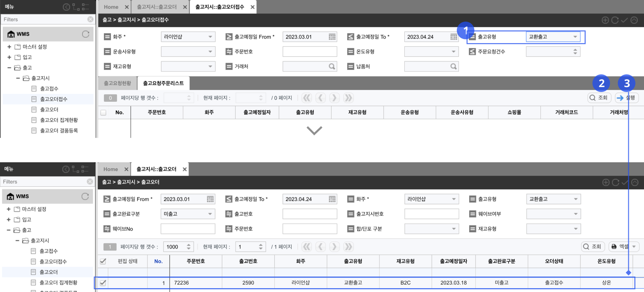Open the 거래처 search lookup icon
The image size is (644, 292).
click(332, 66)
